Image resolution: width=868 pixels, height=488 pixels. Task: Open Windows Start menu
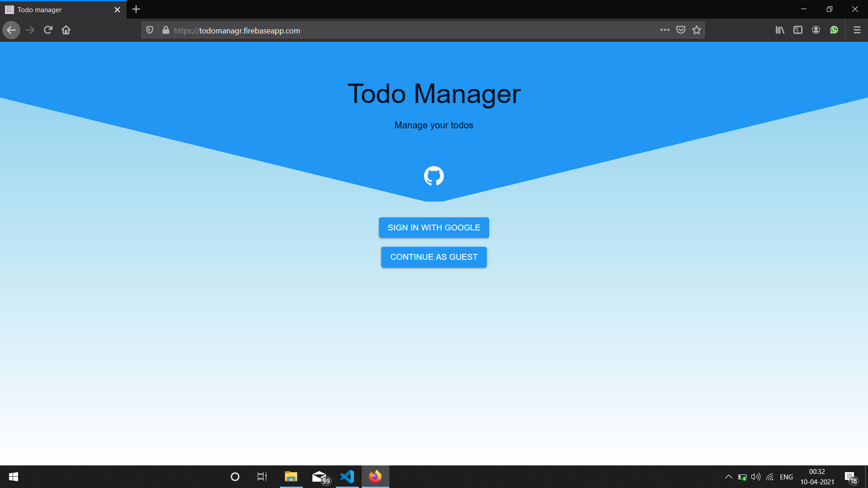coord(13,477)
